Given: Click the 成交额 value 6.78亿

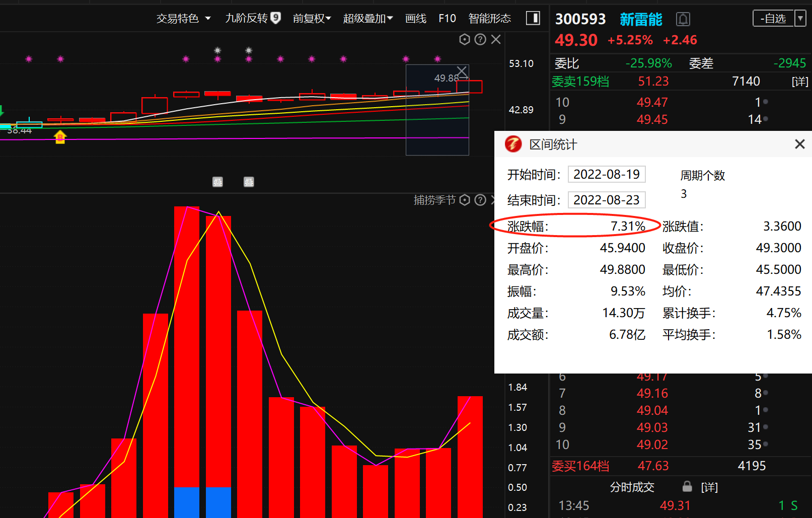Looking at the screenshot, I should point(627,335).
